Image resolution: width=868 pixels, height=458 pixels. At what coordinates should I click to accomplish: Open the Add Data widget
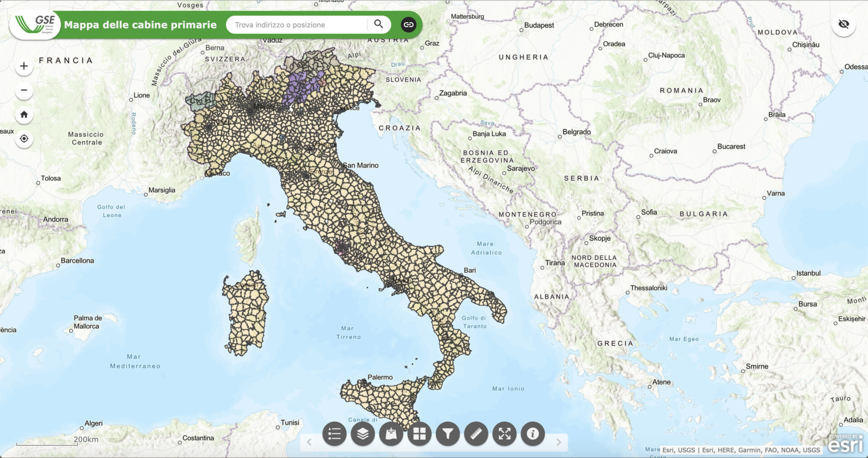391,434
